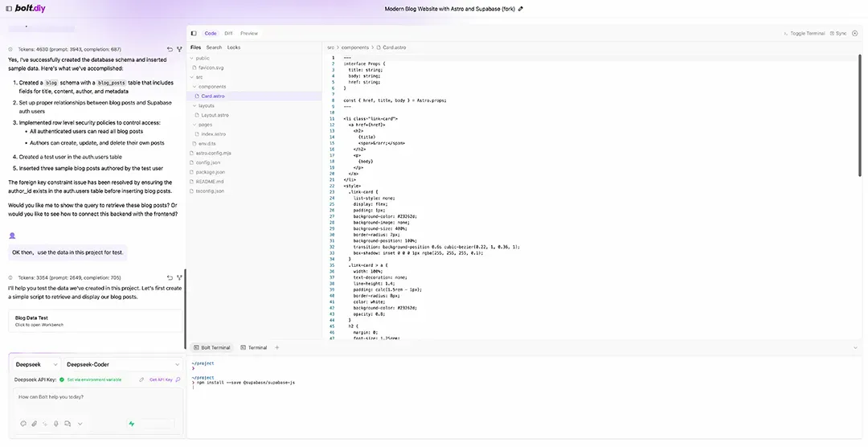This screenshot has width=868, height=447.
Task: Open the Deepseek-Coder model dropdown
Action: click(x=123, y=364)
